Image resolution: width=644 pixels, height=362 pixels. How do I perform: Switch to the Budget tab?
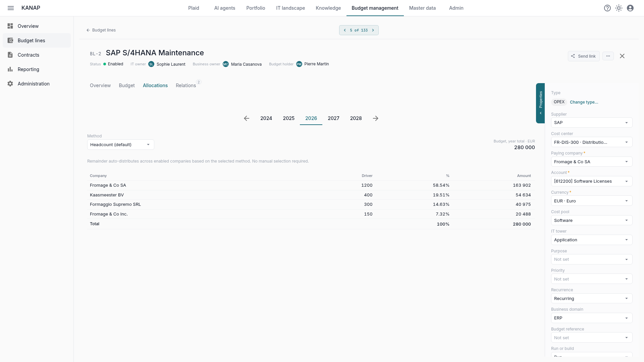(x=127, y=85)
